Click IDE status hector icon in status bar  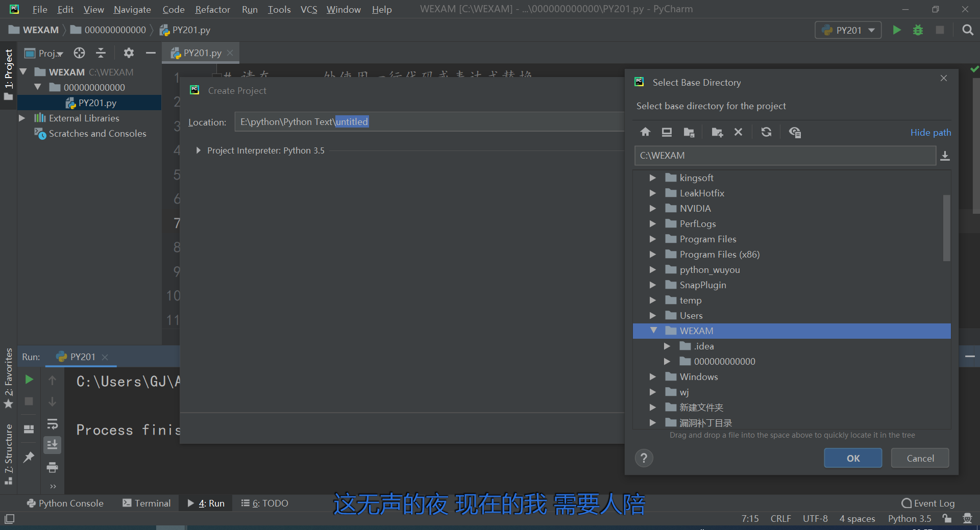967,519
